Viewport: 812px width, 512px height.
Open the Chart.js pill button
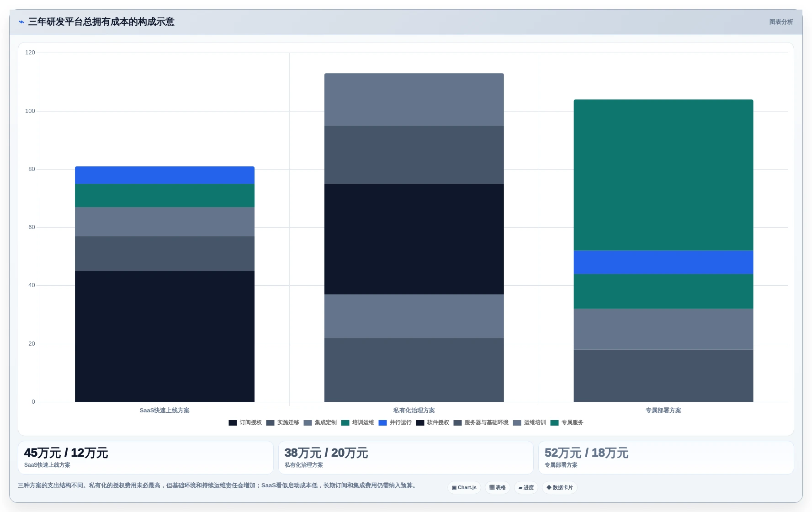point(464,488)
